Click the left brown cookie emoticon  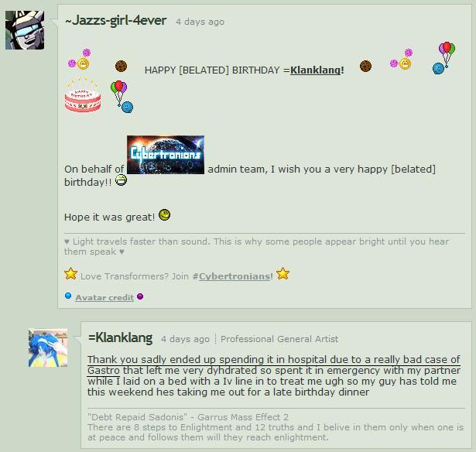point(121,66)
